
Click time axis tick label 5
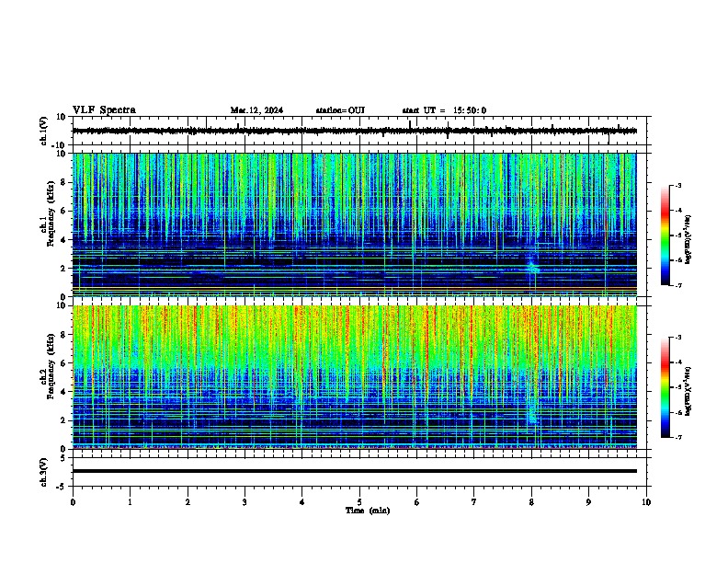(x=359, y=502)
